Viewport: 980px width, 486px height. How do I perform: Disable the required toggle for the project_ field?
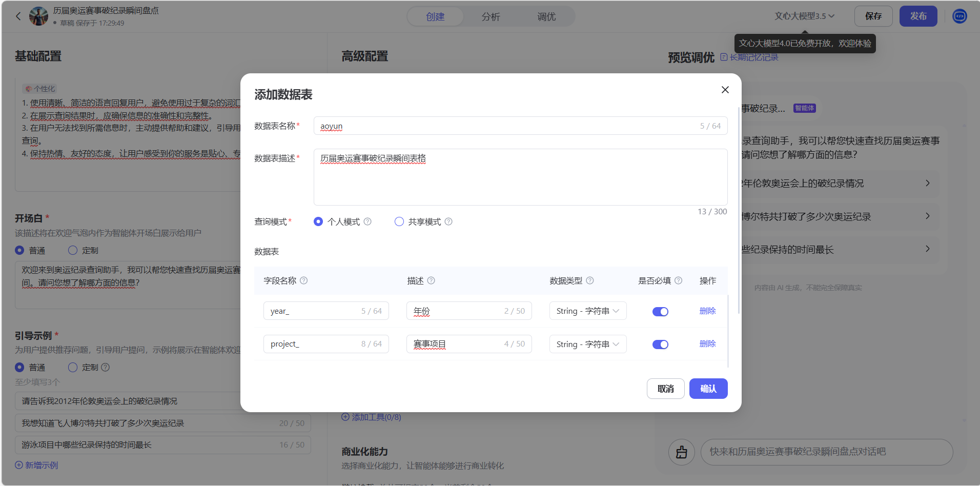click(660, 344)
